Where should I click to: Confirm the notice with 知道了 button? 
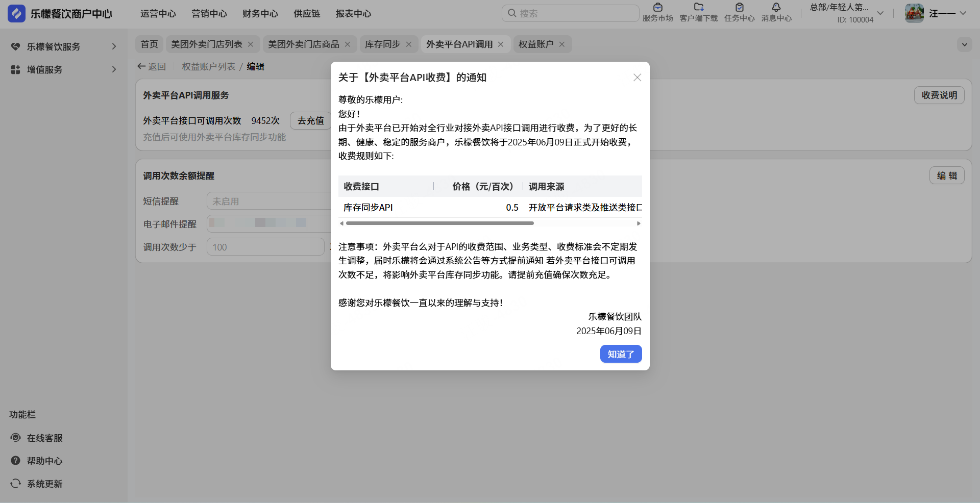coord(621,354)
